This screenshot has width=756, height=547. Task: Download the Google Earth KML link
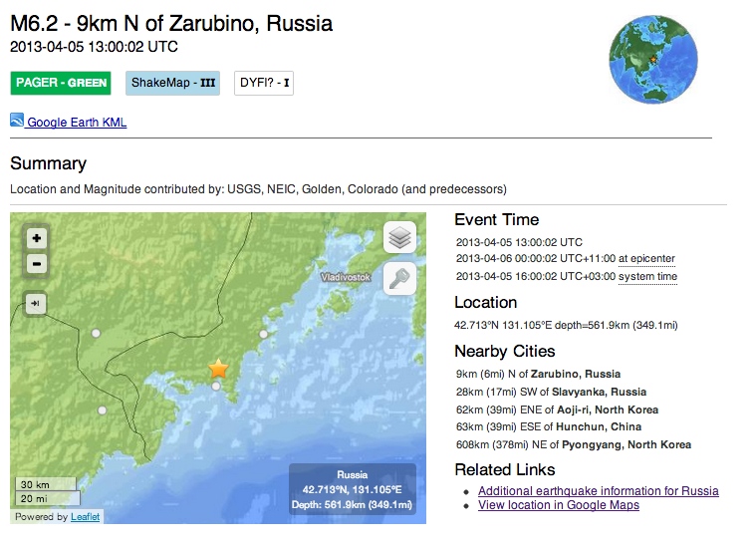click(77, 123)
